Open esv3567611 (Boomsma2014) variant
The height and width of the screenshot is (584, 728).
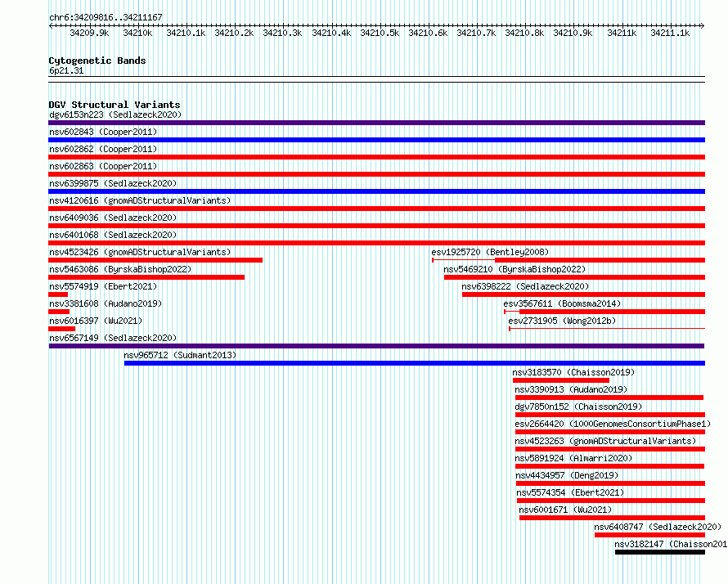[562, 303]
